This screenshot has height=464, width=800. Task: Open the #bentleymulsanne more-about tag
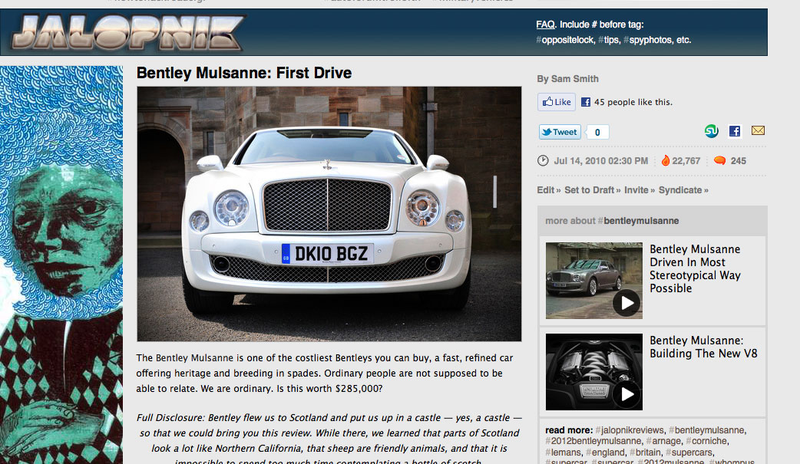638,221
